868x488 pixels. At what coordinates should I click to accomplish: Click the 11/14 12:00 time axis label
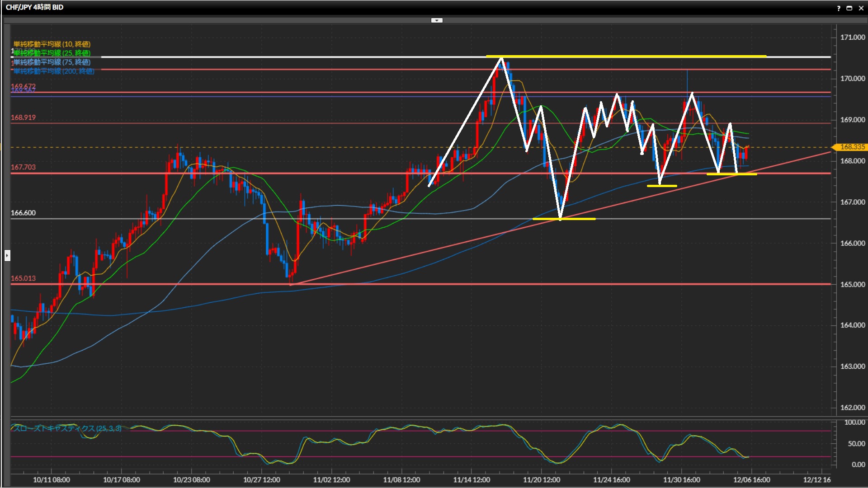click(x=471, y=480)
